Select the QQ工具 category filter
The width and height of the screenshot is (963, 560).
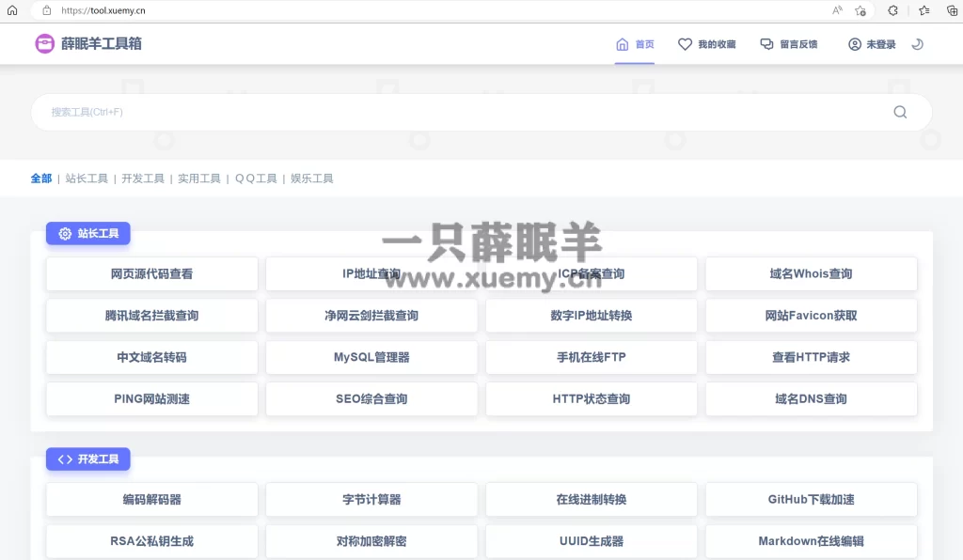(256, 179)
